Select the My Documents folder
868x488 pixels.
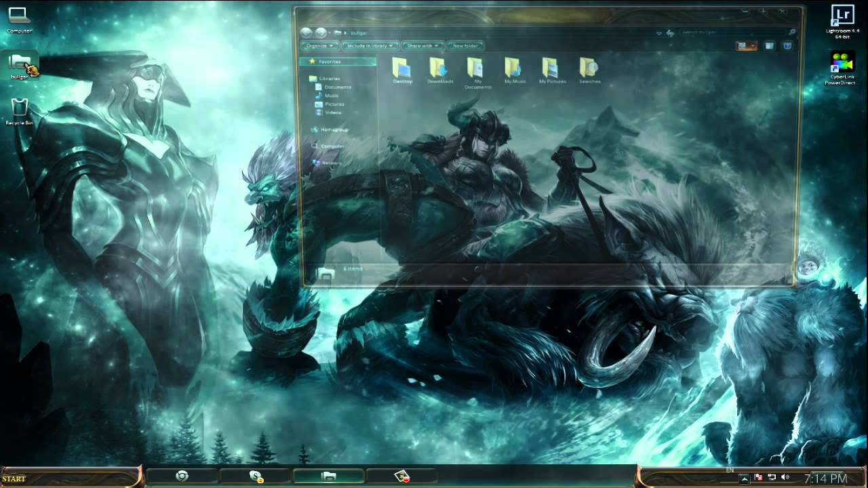tap(477, 73)
